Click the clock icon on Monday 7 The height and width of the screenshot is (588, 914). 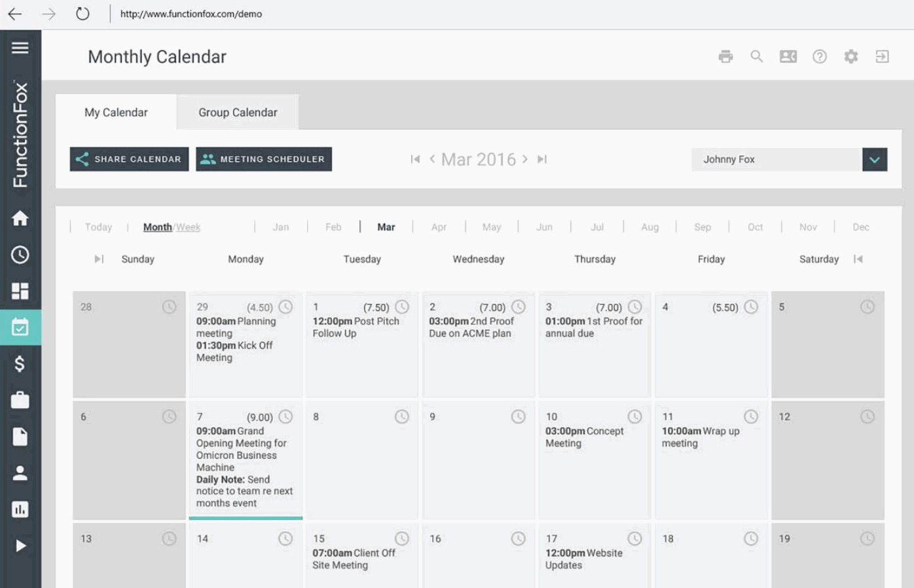285,416
